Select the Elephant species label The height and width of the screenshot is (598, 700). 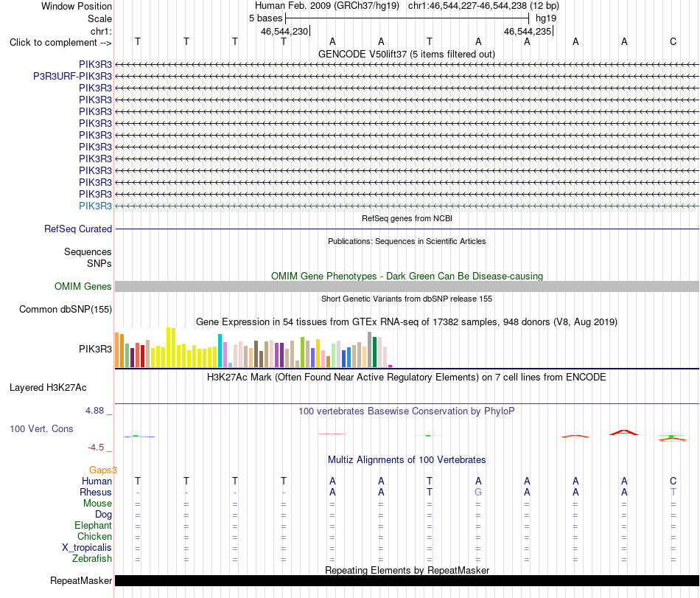point(94,525)
